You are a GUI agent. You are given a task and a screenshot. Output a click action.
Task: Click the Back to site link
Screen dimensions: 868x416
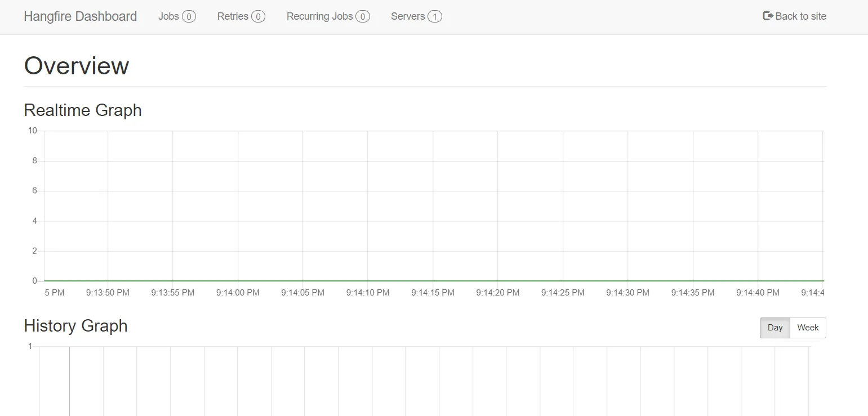pyautogui.click(x=794, y=16)
